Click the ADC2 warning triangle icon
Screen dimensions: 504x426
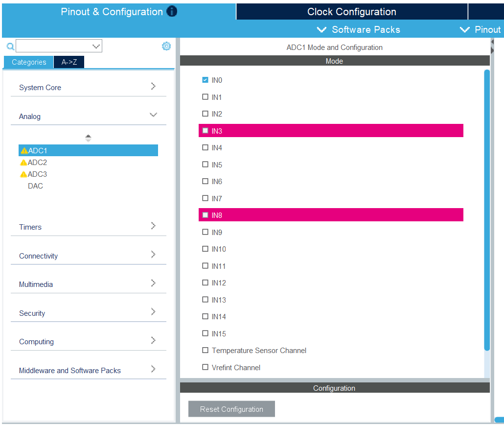tap(23, 163)
